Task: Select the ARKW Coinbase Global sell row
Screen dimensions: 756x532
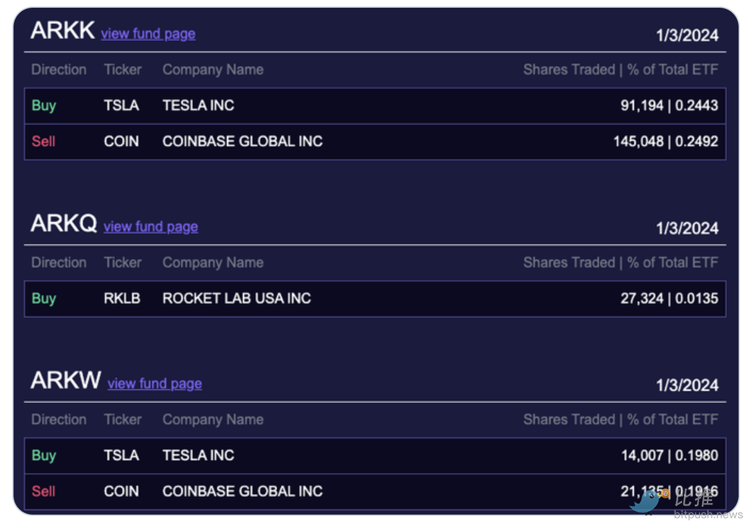Action: [x=375, y=492]
